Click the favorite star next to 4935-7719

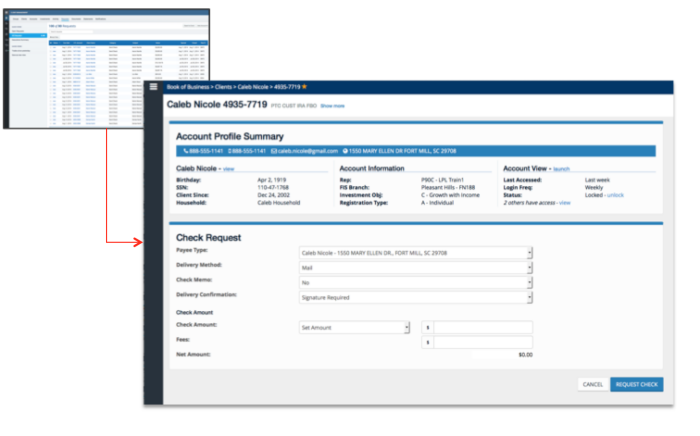[304, 87]
